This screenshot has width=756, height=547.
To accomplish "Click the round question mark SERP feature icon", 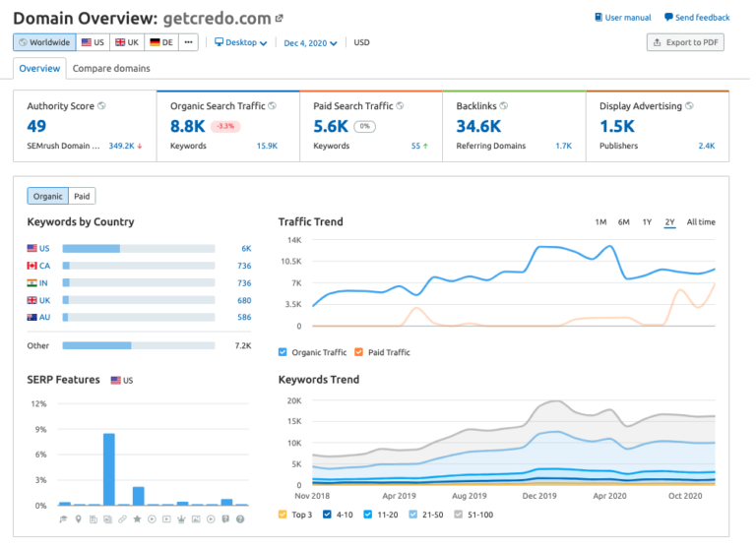I will (x=240, y=519).
